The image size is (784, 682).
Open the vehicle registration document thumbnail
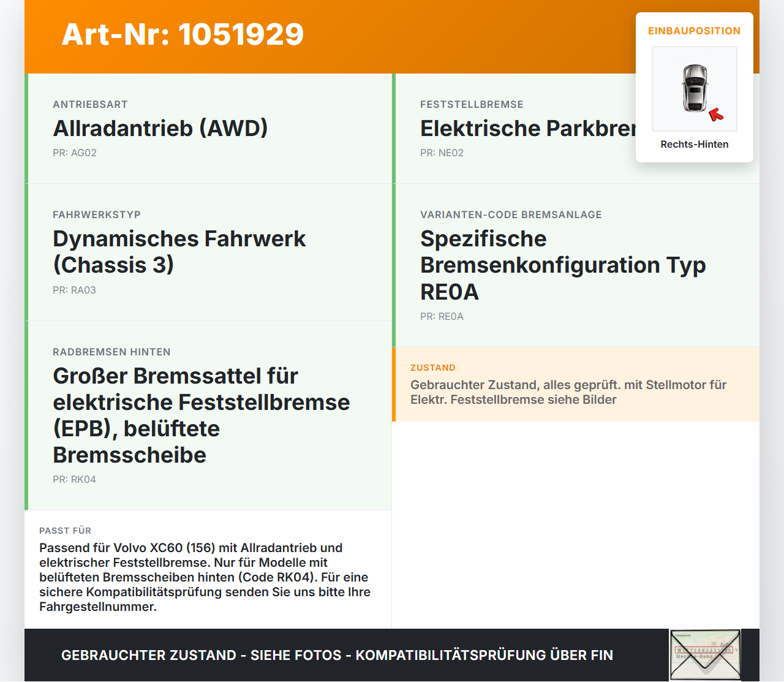point(705,655)
